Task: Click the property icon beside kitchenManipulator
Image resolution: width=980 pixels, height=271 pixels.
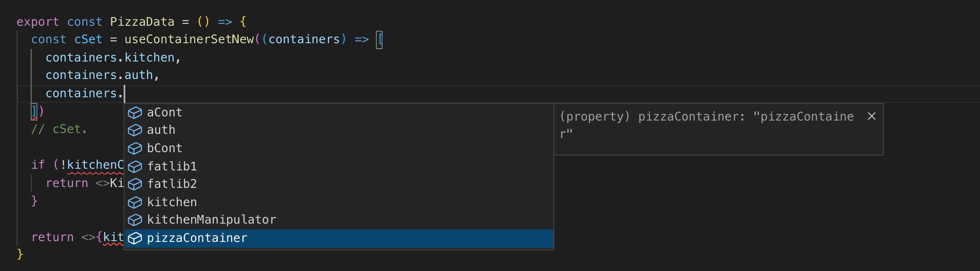Action: tap(135, 220)
